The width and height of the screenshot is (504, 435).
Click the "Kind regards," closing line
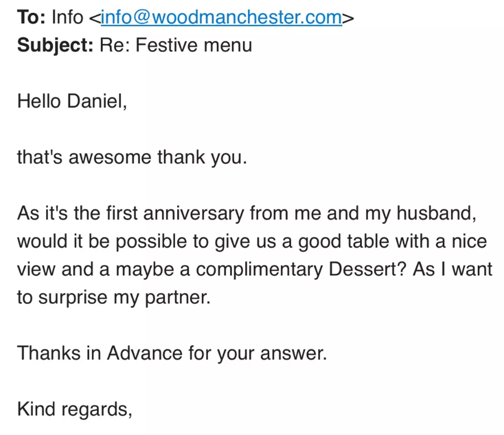click(75, 409)
